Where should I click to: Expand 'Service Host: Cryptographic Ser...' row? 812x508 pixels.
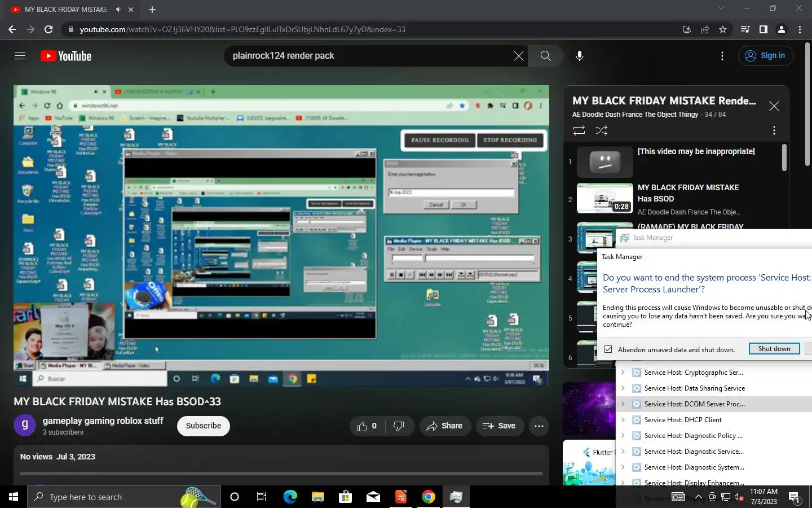[x=623, y=373]
